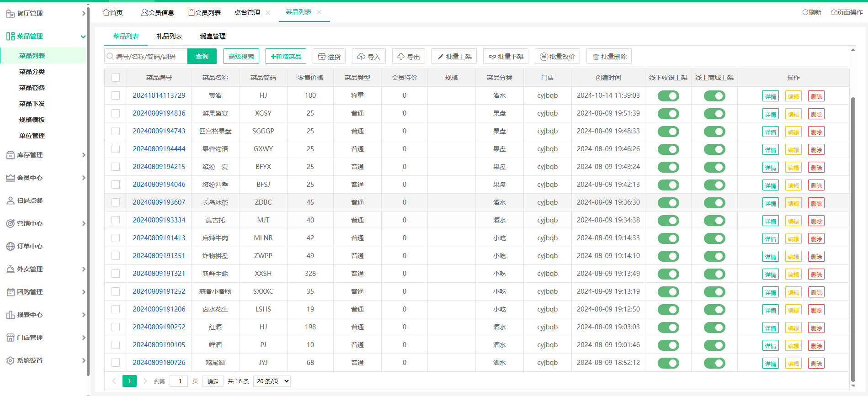Open the 会员信息 top tab
The height and width of the screenshot is (396, 868).
coord(158,12)
